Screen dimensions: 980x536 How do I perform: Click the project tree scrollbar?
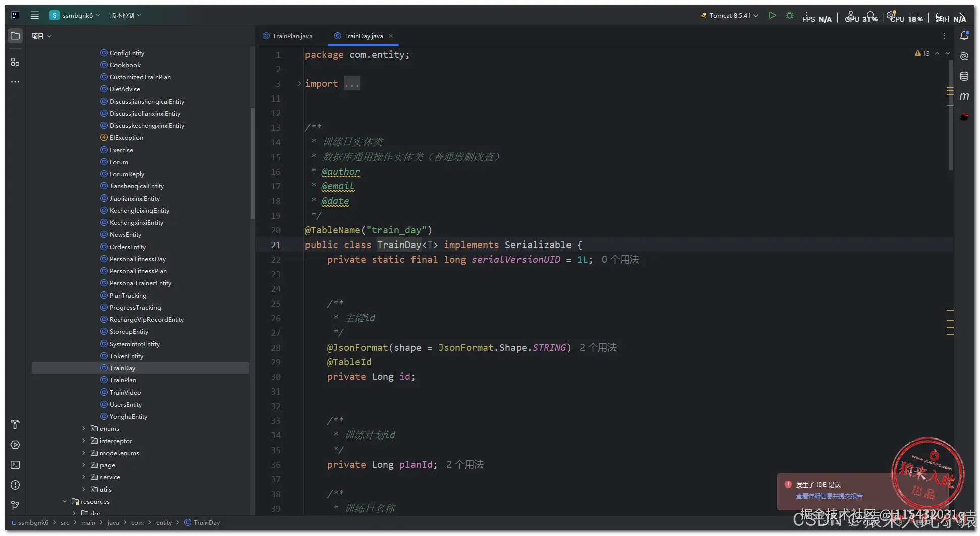click(x=252, y=163)
